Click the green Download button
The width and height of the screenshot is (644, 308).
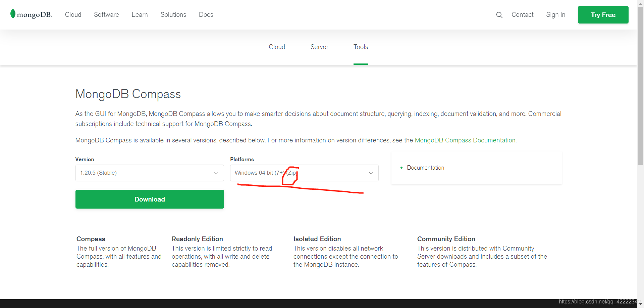pyautogui.click(x=150, y=199)
